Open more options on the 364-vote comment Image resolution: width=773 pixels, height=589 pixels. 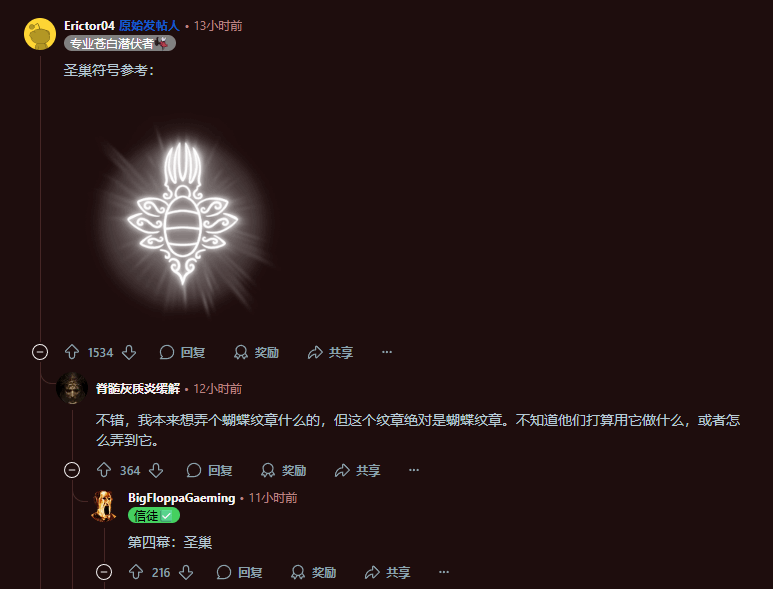414,470
